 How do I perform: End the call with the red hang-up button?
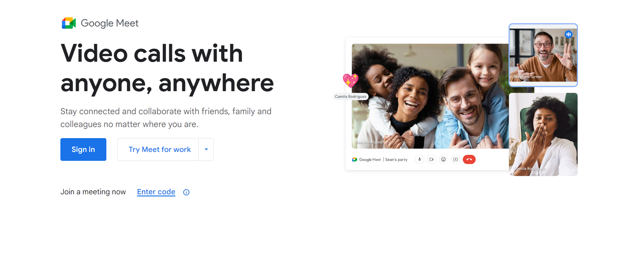tap(469, 159)
